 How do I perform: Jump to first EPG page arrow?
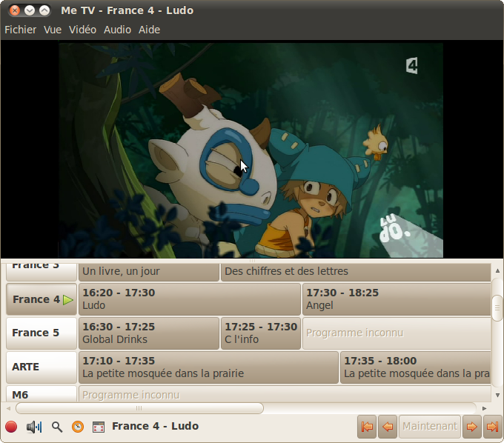pos(367,426)
